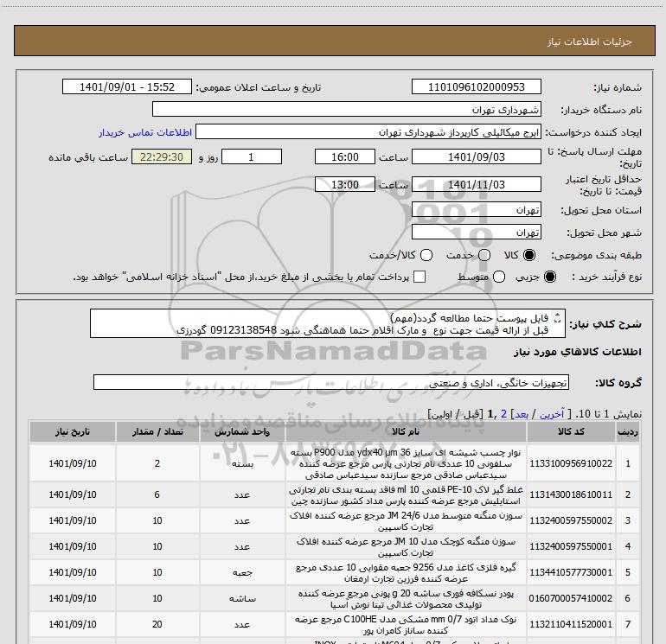
Task: Select the کالا/خدمت radio button
Action: click(426, 255)
